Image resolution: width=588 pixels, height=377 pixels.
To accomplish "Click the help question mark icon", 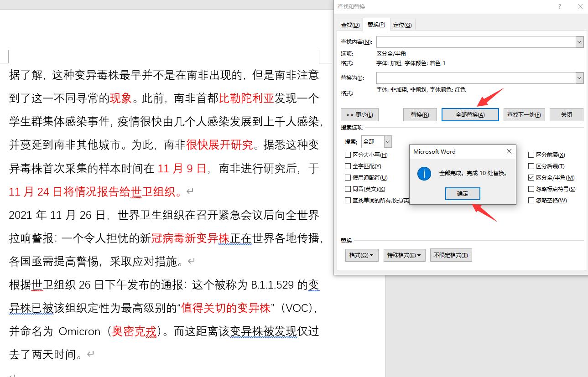I will (x=559, y=6).
